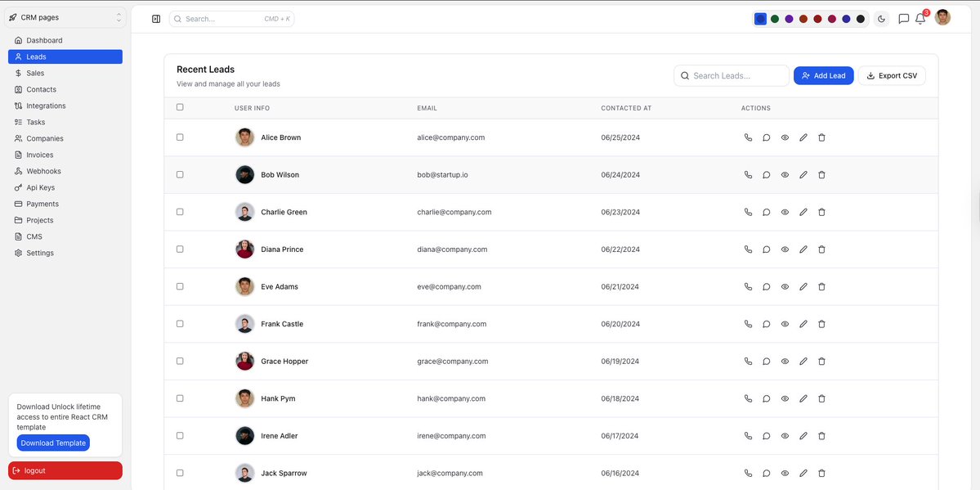The height and width of the screenshot is (490, 980).
Task: Open the CRM pages selector
Action: click(x=65, y=16)
